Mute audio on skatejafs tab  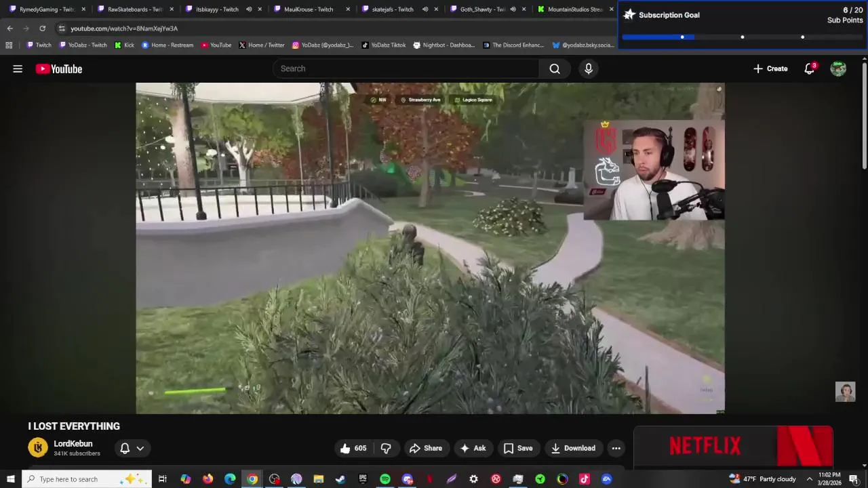pyautogui.click(x=425, y=9)
